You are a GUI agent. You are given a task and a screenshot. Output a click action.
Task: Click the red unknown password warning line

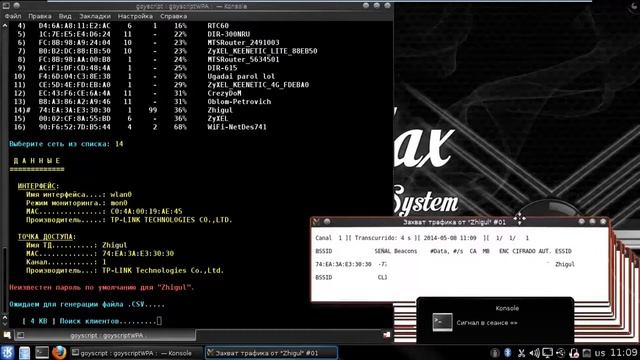pyautogui.click(x=102, y=287)
